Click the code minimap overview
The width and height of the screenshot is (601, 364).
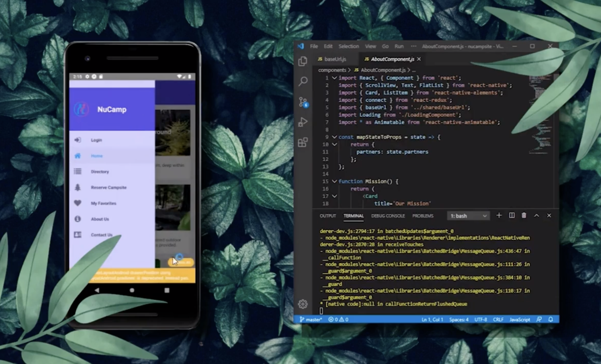pyautogui.click(x=541, y=115)
